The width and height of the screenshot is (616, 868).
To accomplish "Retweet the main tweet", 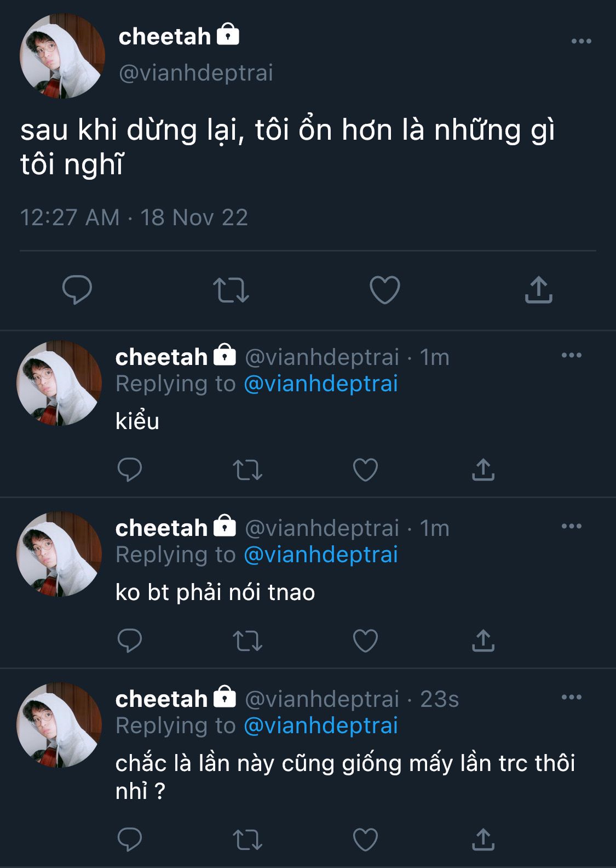I will (231, 290).
